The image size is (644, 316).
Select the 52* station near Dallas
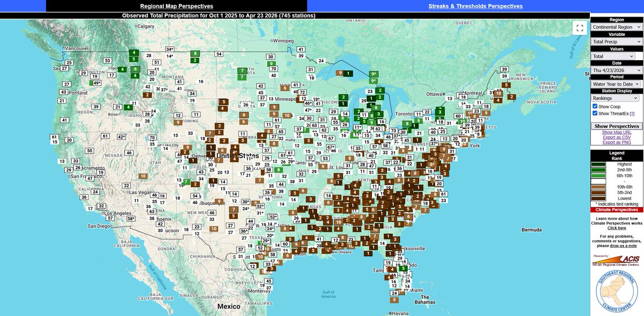coord(273,217)
